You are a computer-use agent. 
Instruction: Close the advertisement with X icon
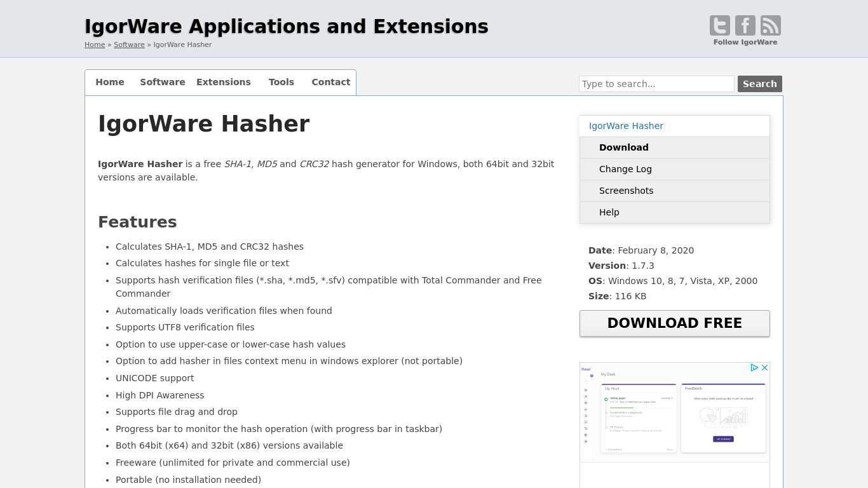(x=765, y=367)
